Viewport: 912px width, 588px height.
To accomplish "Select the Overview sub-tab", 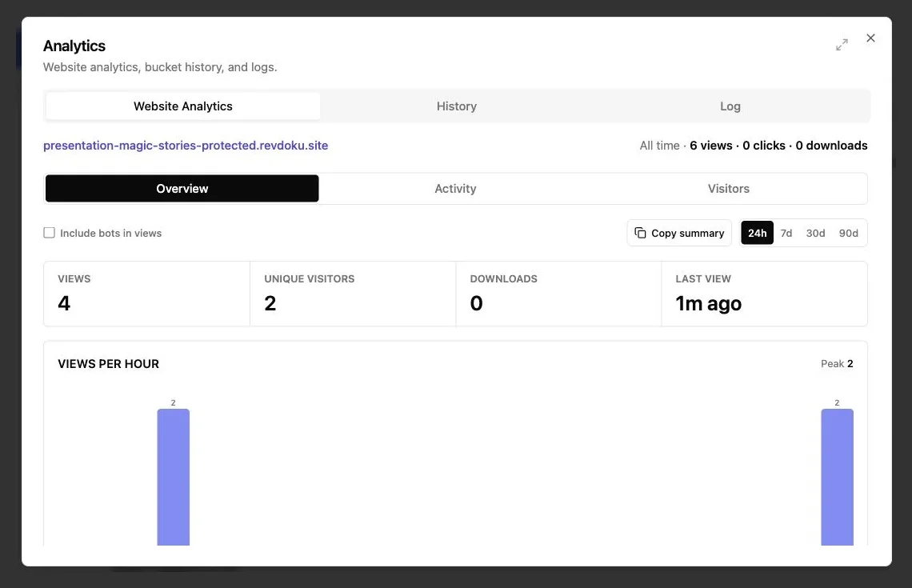I will pos(182,189).
